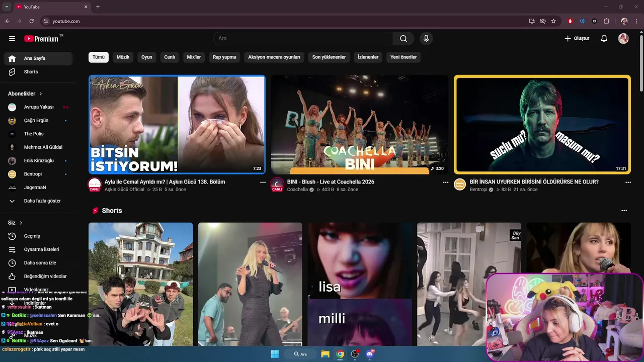Open blonde singer with microphone Short
The image size is (644, 362).
tap(250, 284)
